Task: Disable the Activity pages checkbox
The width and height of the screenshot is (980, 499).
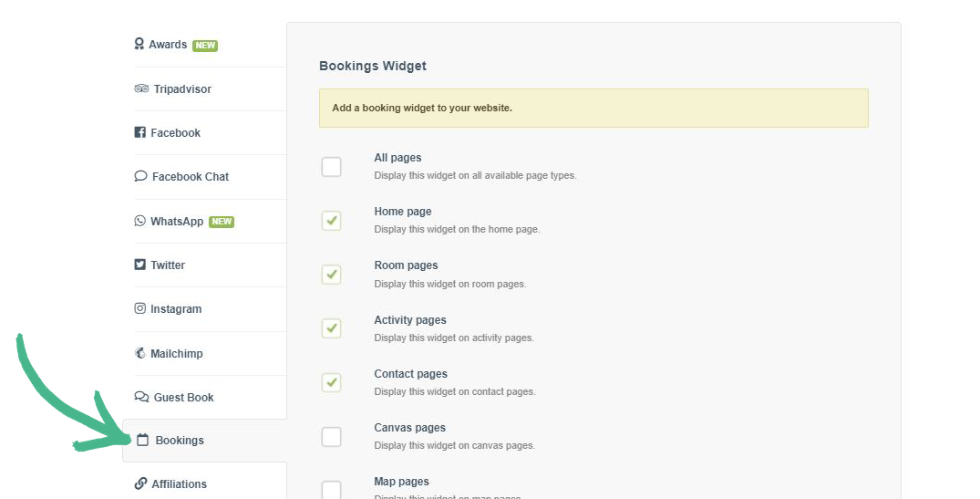Action: [x=331, y=328]
